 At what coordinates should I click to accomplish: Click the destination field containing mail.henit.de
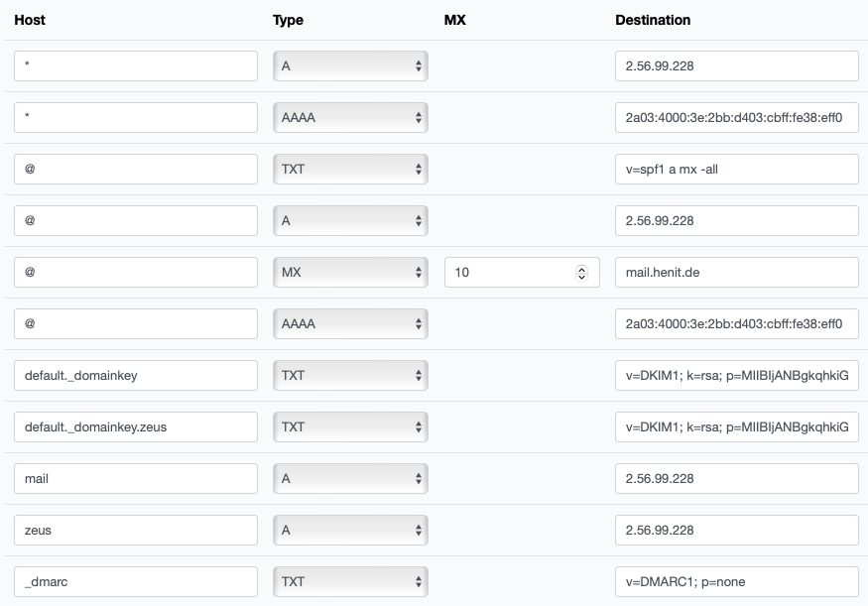pos(736,273)
